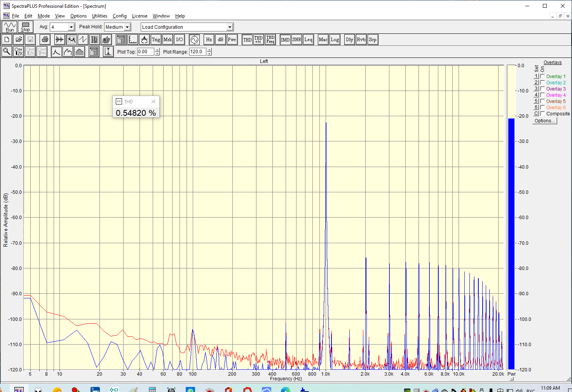
Task: Click the Log data logging button
Action: tap(335, 40)
